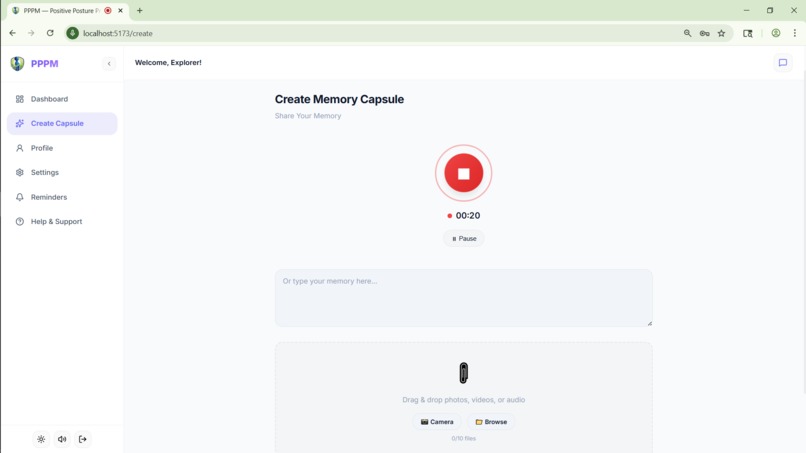Click the Help question mark icon
806x453 pixels.
tap(20, 222)
